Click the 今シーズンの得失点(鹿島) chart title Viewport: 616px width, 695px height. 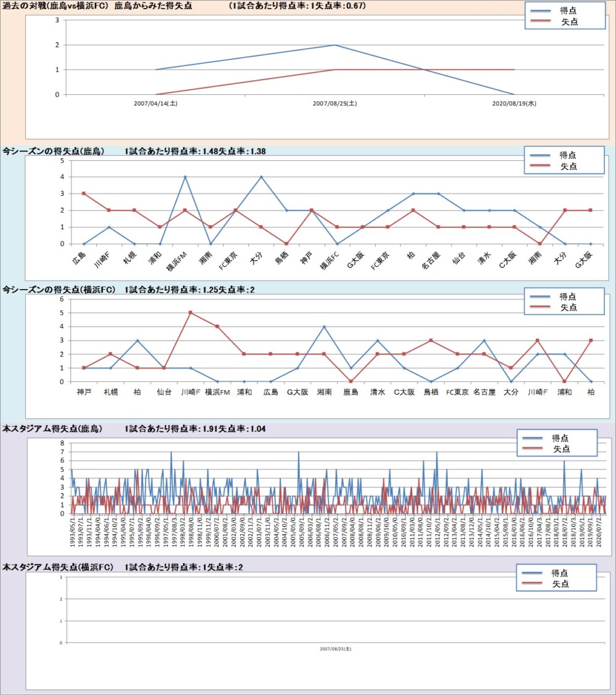tap(54, 152)
